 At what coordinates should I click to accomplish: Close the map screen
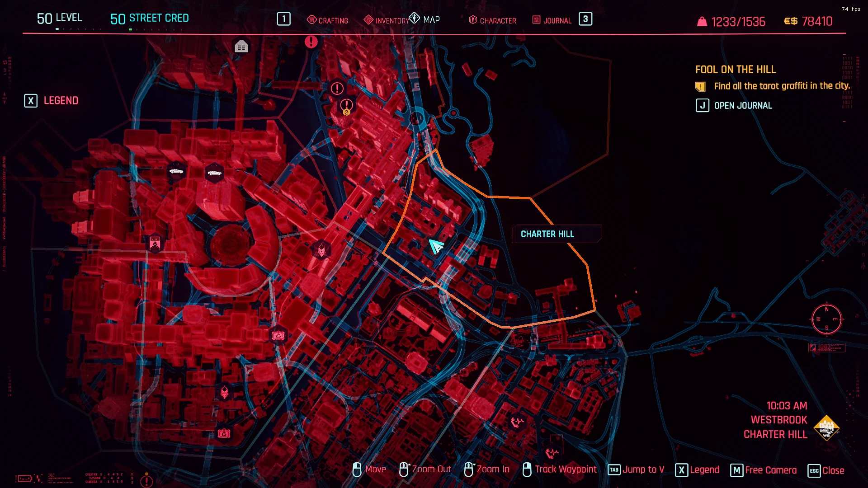pos(826,470)
